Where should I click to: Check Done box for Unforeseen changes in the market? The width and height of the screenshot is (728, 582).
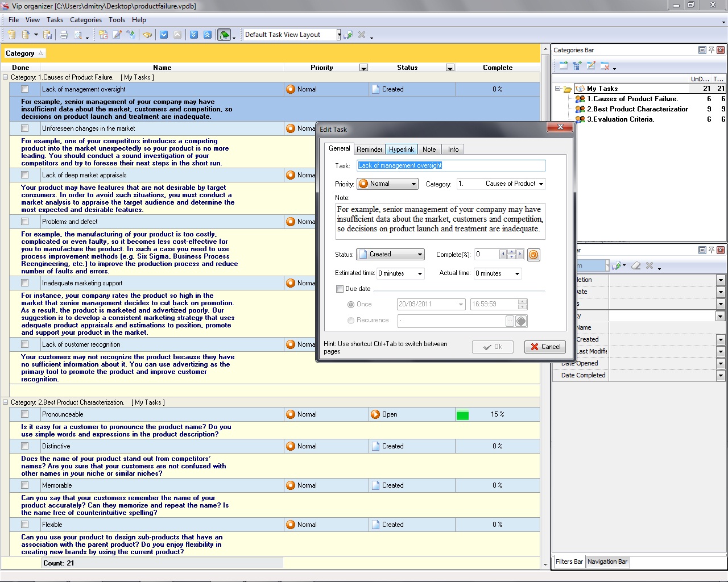coord(24,128)
